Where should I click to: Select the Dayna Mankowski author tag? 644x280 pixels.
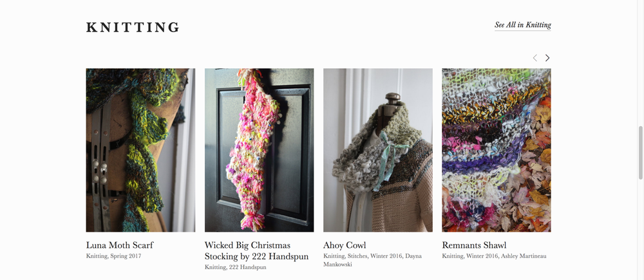[x=372, y=260]
